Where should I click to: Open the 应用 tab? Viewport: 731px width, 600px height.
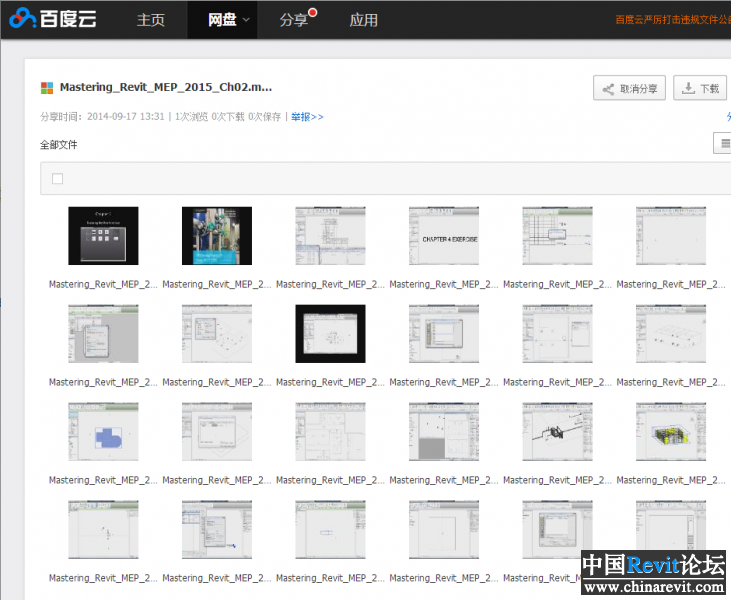tap(364, 20)
